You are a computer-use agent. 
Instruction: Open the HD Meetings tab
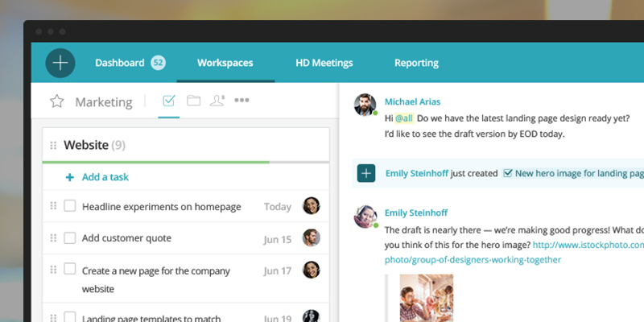click(x=324, y=63)
